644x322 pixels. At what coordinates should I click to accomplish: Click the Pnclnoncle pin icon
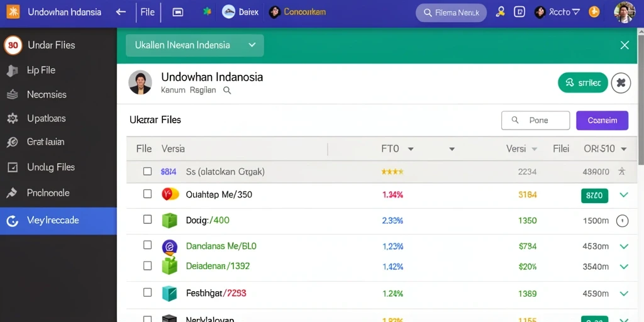tap(12, 192)
